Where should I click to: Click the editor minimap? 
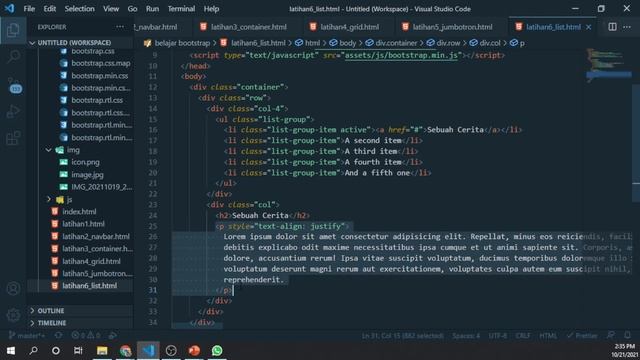[609, 65]
